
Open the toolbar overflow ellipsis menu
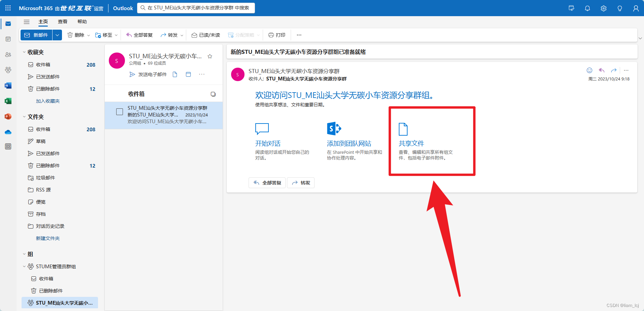click(299, 35)
